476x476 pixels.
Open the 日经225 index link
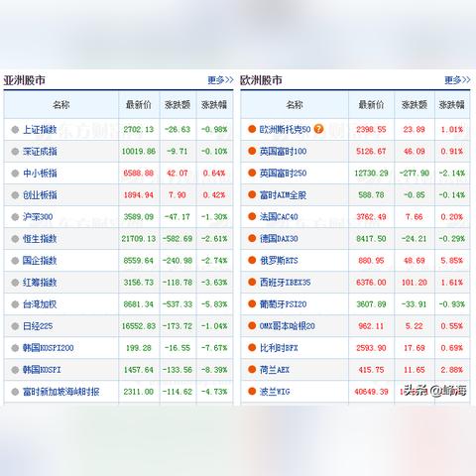point(38,326)
